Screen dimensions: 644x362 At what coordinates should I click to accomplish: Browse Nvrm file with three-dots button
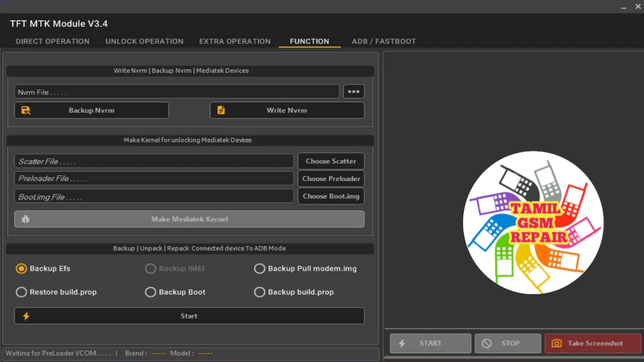point(354,92)
